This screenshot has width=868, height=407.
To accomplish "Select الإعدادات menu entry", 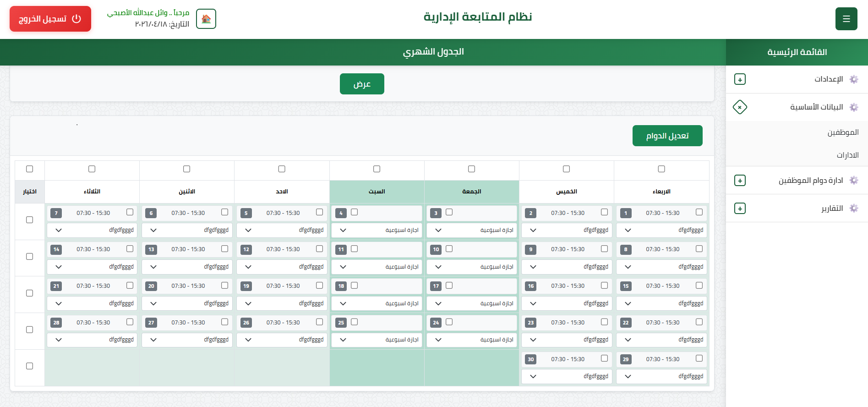I will pos(828,79).
